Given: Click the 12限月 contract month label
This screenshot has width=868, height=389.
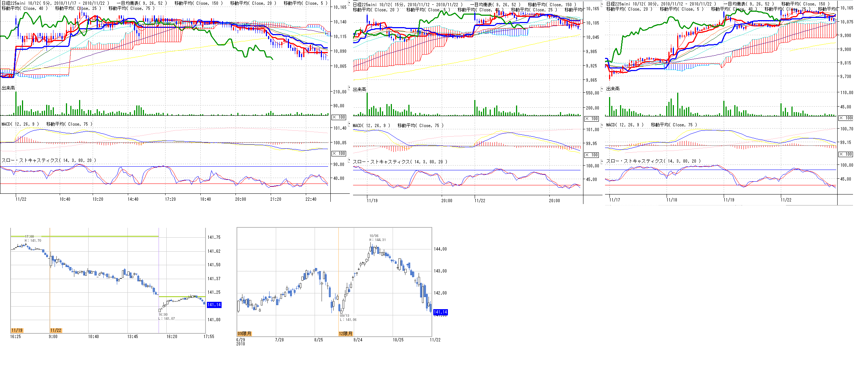Looking at the screenshot, I should pyautogui.click(x=345, y=334).
